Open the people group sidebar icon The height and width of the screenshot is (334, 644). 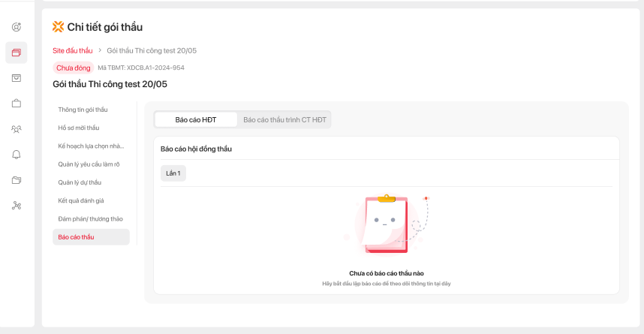17,129
